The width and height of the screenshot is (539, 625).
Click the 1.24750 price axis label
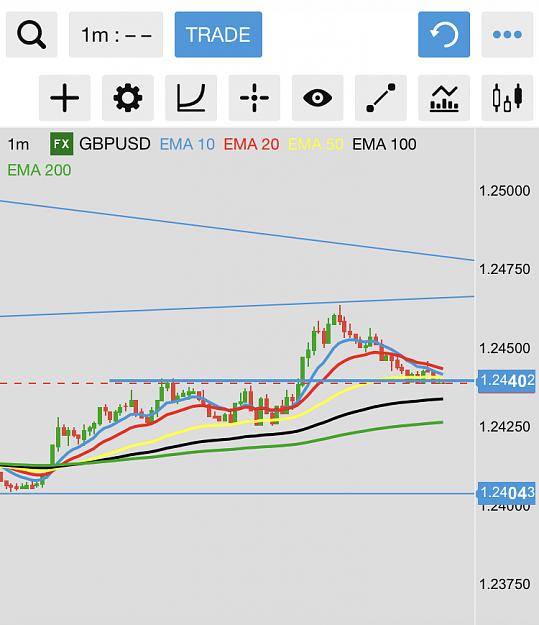click(x=504, y=269)
